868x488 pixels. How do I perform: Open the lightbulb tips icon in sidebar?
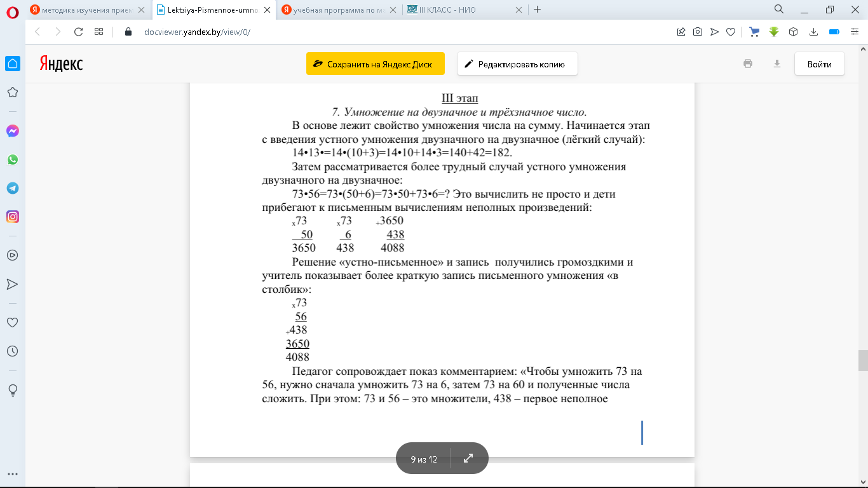tap(12, 390)
